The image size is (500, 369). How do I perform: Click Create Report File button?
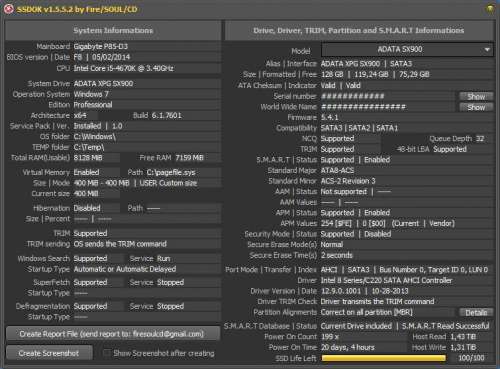(x=113, y=334)
